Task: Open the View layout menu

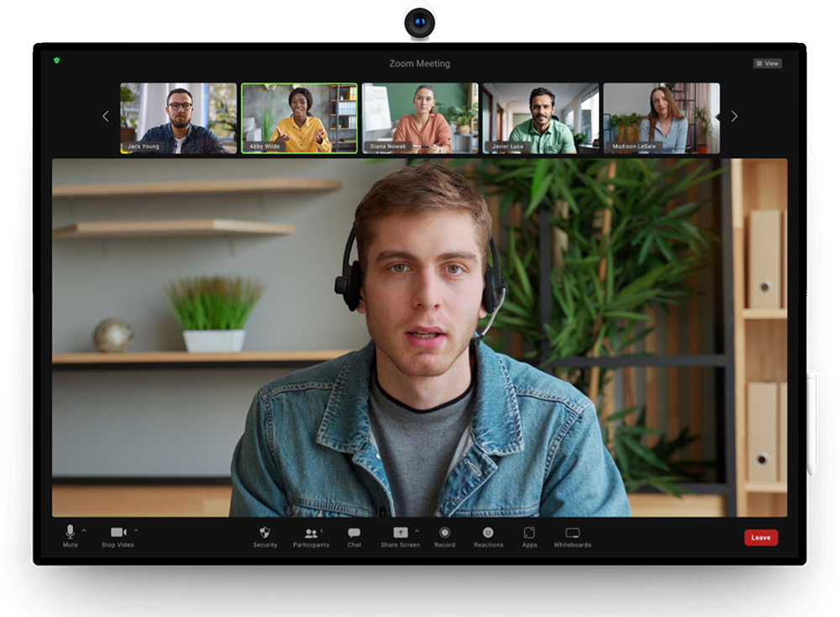Action: tap(767, 63)
